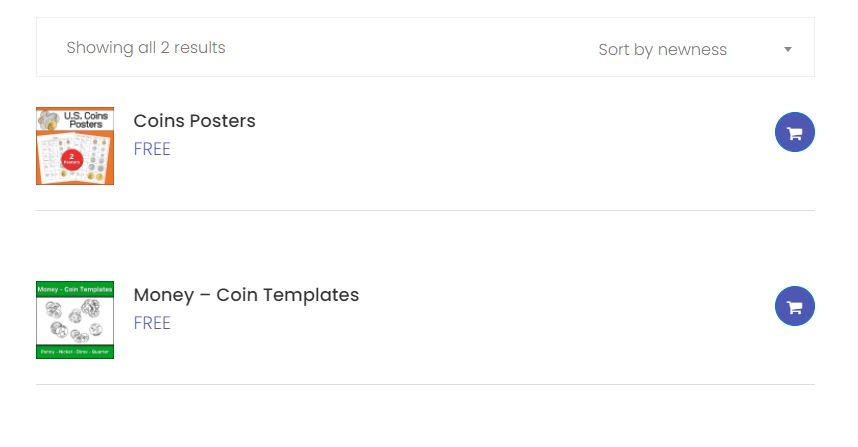Screen dimensions: 858x447
Task: Click the coin pile picture in the Coins Posters thumbnail
Action: click(x=48, y=120)
